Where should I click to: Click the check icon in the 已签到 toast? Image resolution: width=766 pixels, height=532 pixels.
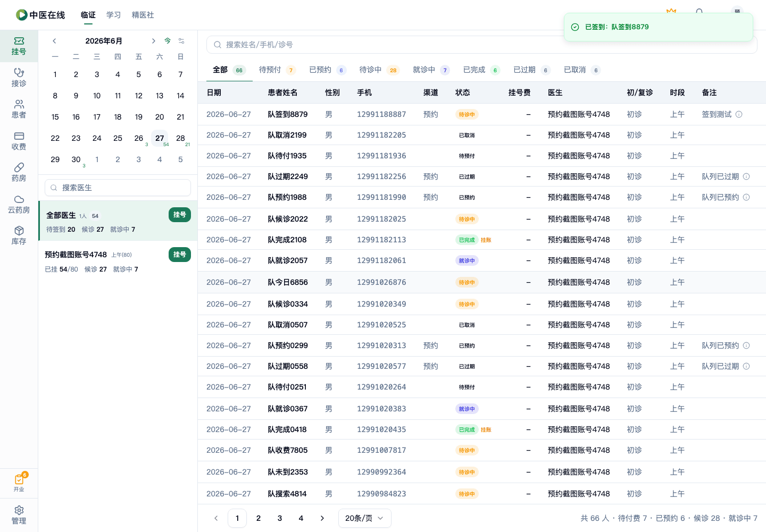[575, 27]
